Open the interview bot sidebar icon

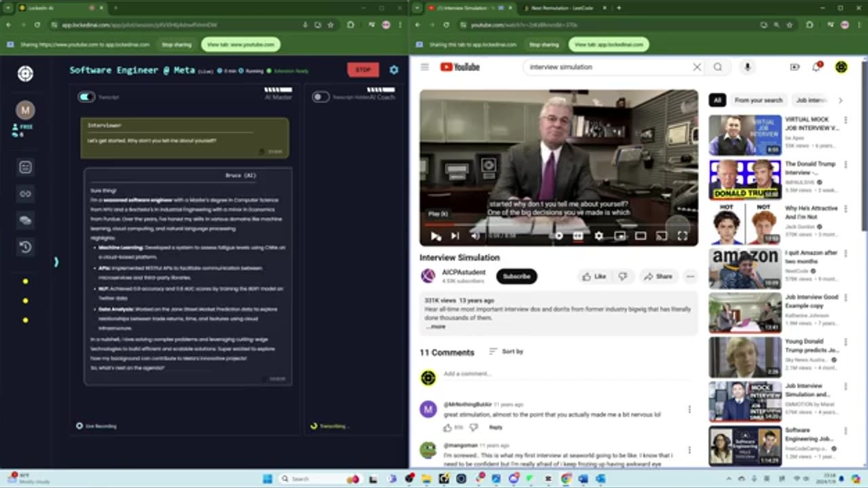pyautogui.click(x=25, y=167)
